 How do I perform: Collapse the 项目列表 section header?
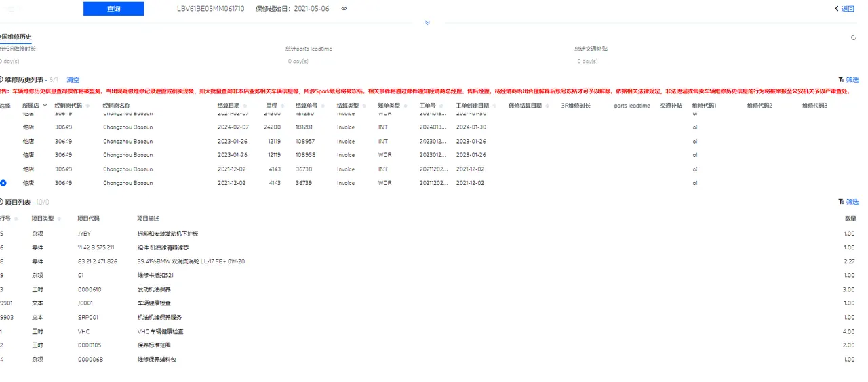click(2, 202)
